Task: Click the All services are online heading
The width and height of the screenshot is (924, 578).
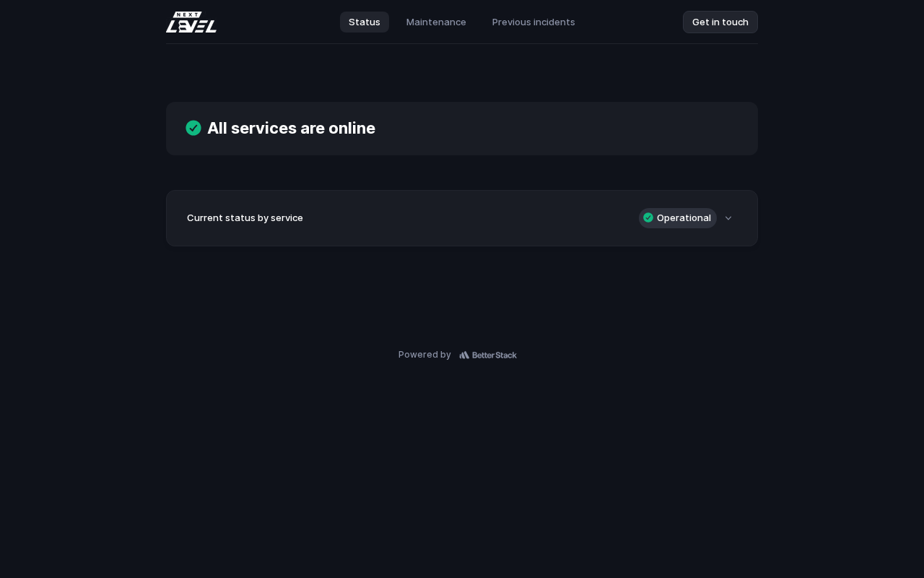Action: pos(291,128)
